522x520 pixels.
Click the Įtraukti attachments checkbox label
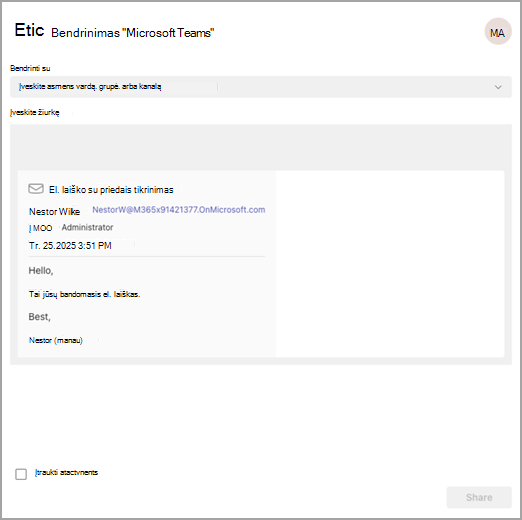66,472
